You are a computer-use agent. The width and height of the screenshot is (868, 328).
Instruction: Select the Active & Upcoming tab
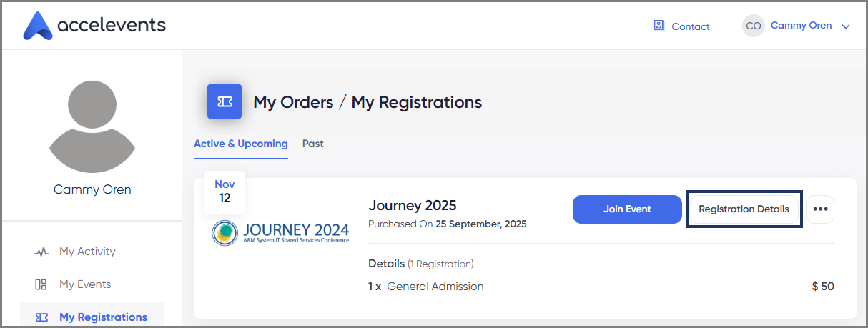(240, 144)
